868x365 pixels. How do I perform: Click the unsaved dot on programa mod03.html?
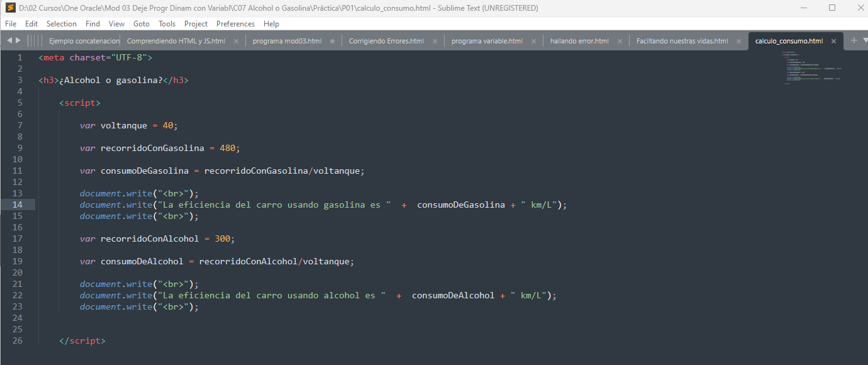coord(332,41)
